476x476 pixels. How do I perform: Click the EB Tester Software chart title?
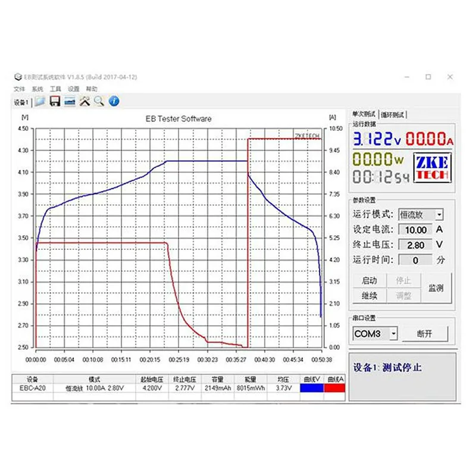178,118
